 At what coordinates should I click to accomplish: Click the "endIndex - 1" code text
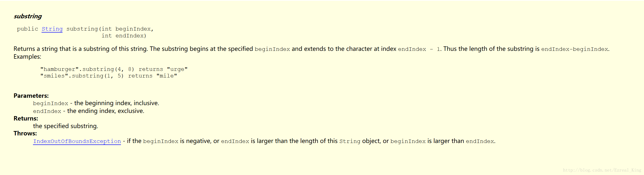click(419, 49)
